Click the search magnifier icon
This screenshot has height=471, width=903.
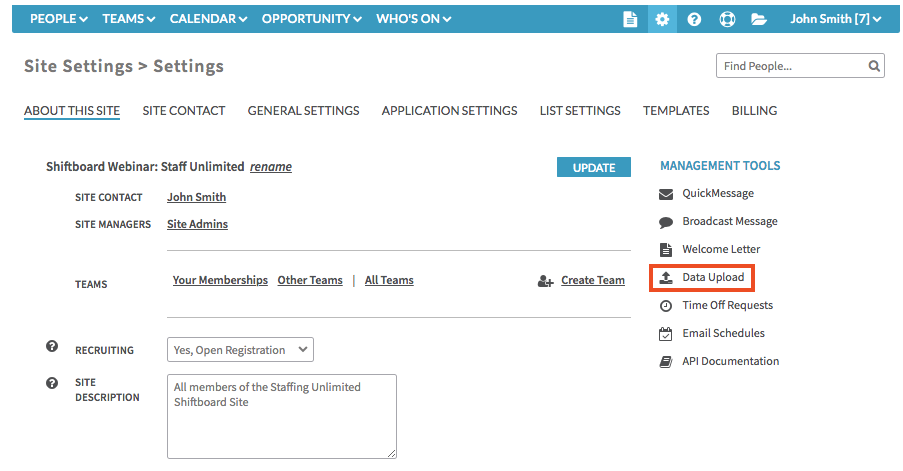pyautogui.click(x=874, y=66)
